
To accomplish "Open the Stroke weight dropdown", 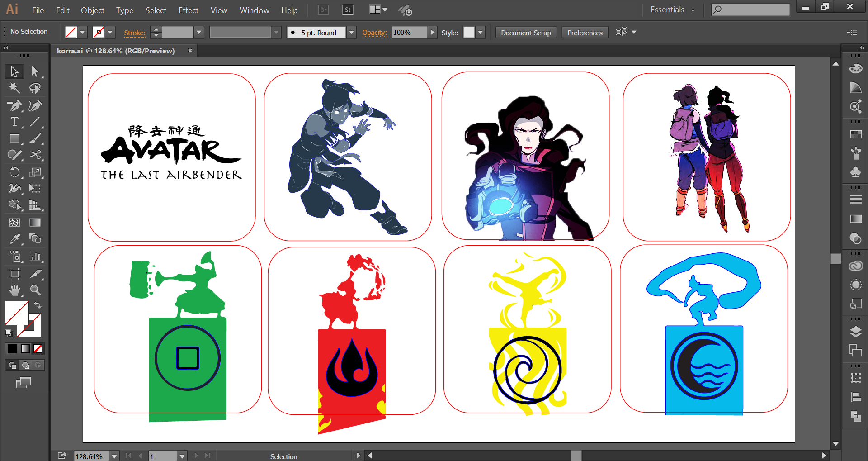I will 198,33.
